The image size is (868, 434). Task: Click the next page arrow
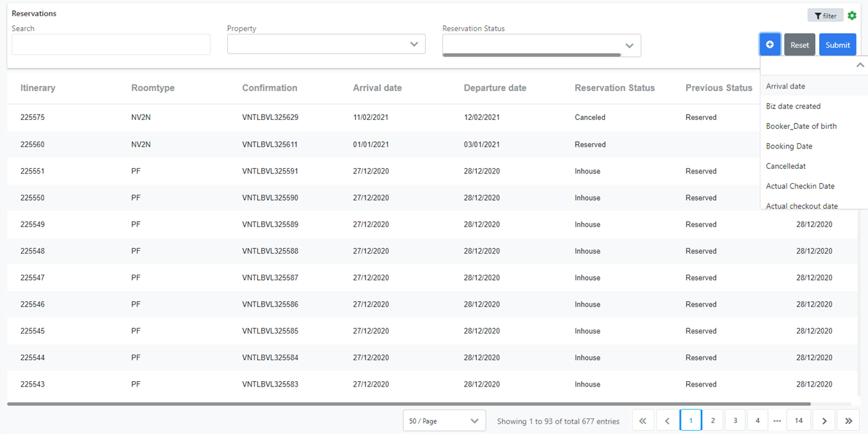824,420
